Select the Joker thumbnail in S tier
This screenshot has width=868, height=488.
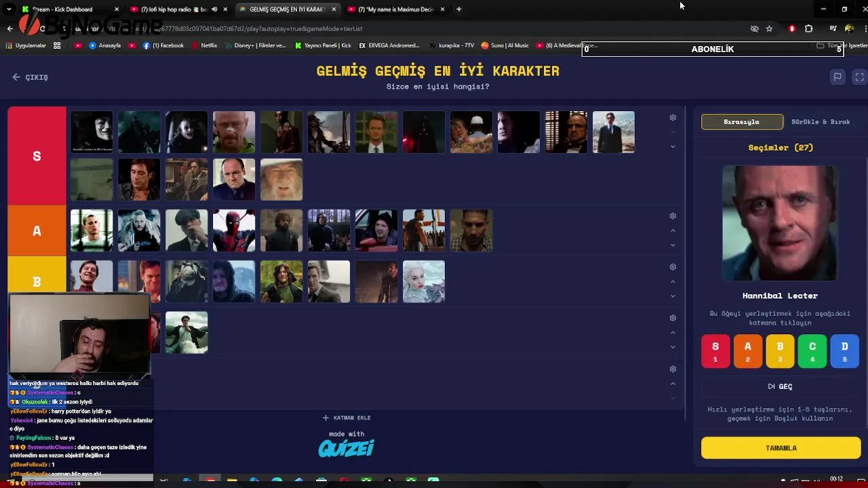[186, 132]
